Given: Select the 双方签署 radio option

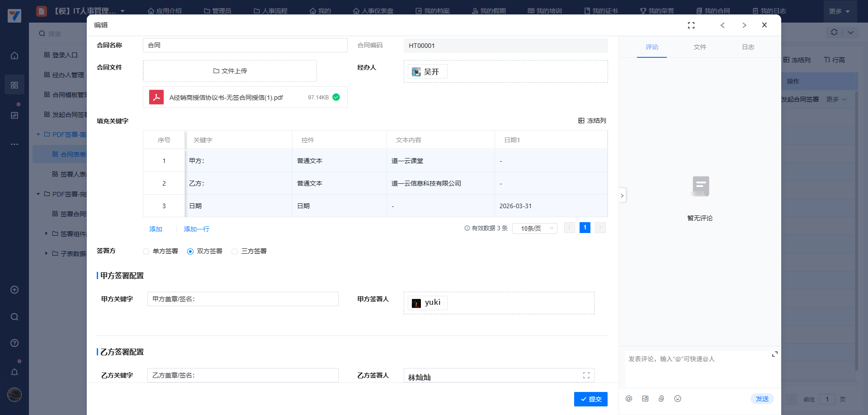Looking at the screenshot, I should [190, 252].
